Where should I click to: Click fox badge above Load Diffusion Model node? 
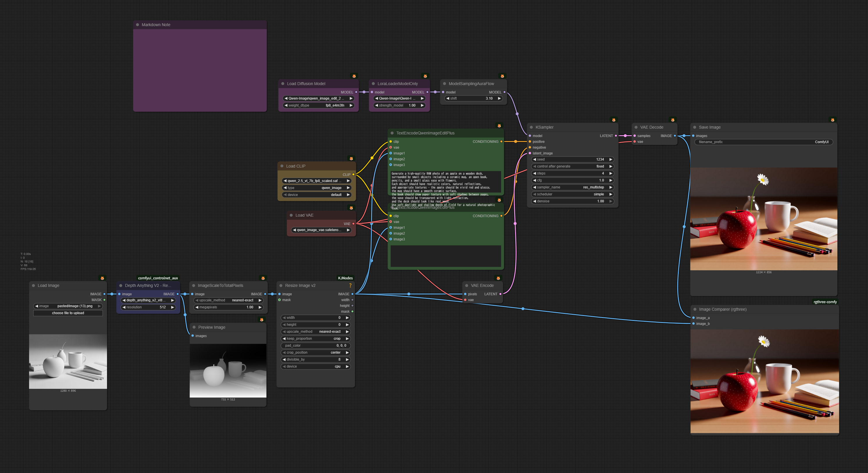point(354,76)
